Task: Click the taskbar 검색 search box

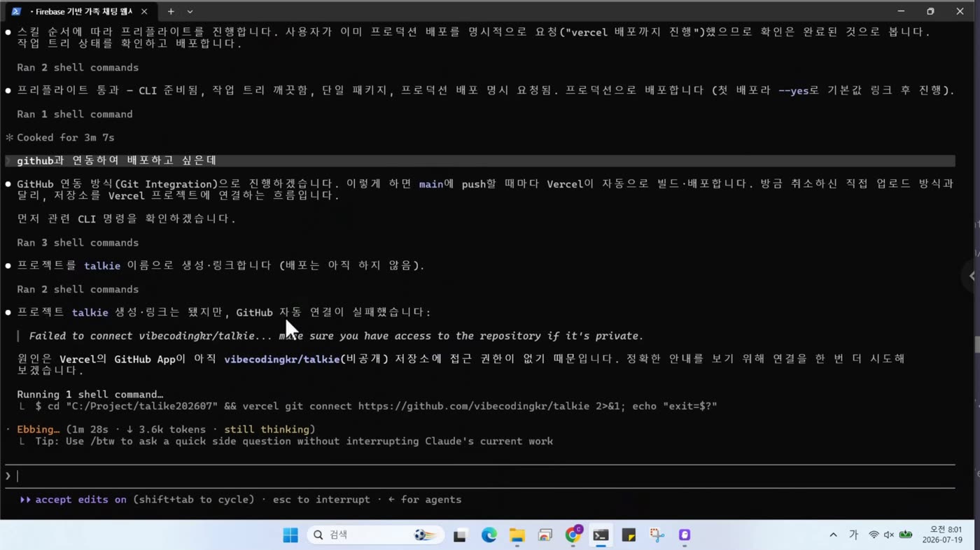Action: [377, 535]
